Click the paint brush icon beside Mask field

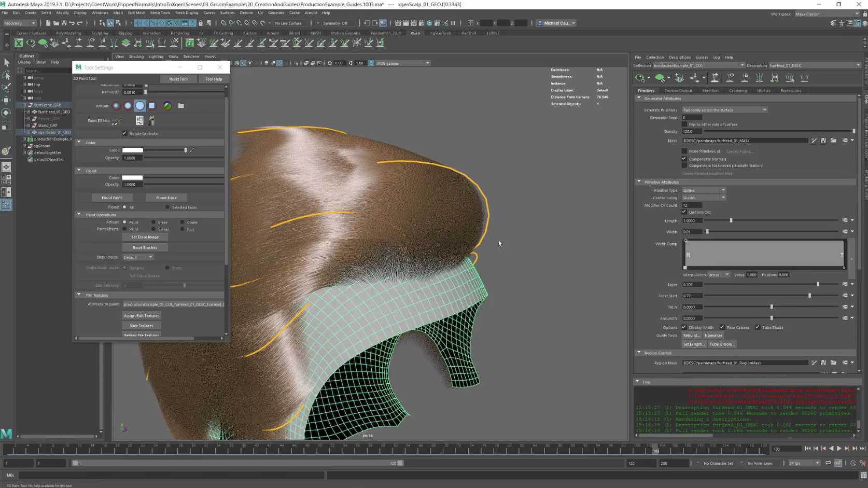(814, 141)
